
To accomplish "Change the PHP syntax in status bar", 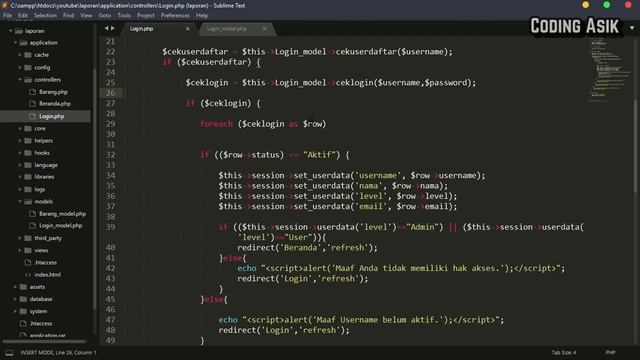I will [610, 352].
